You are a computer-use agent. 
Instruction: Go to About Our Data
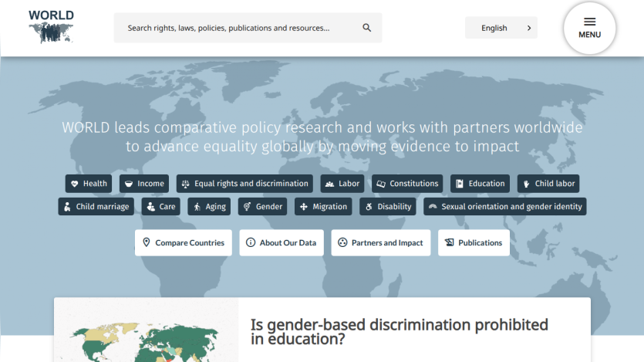click(282, 242)
